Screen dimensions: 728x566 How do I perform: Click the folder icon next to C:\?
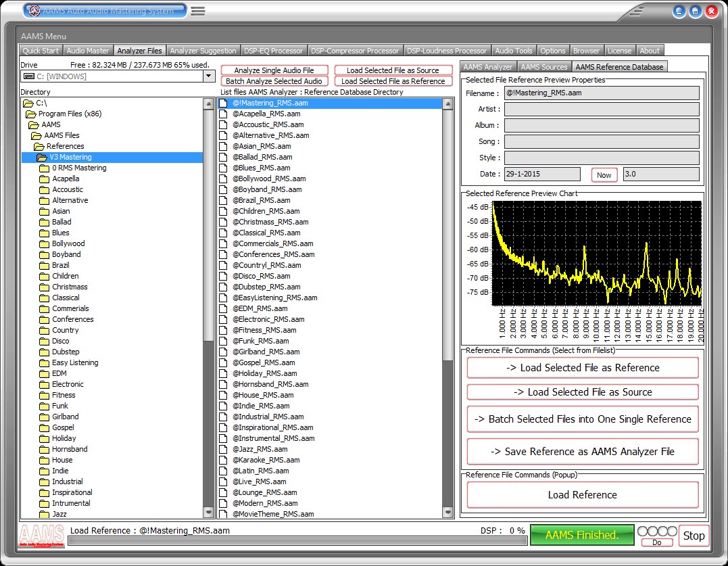pos(28,103)
